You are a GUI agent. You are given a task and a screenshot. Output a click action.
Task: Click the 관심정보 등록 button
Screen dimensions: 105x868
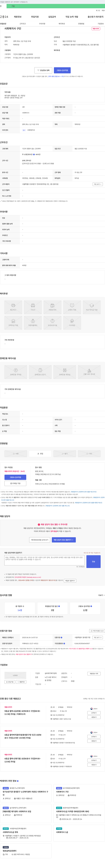[x=43, y=70]
